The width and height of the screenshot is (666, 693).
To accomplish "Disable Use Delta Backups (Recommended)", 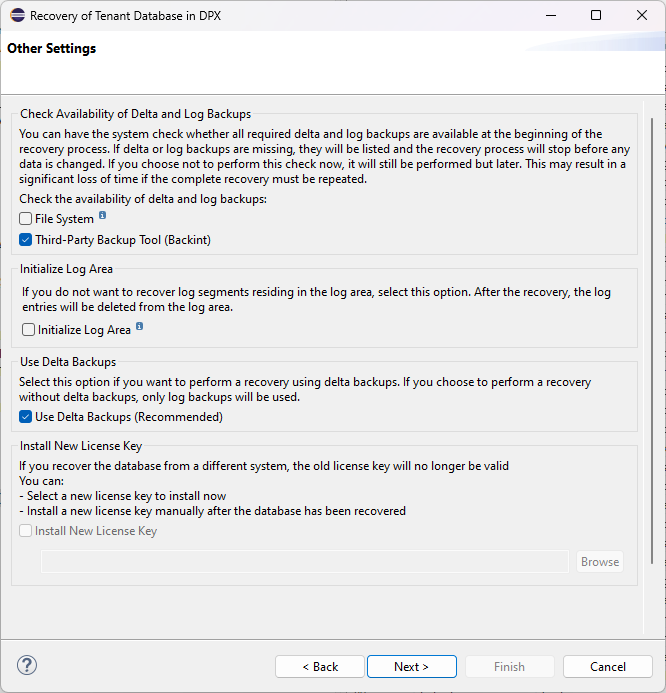I will coord(26,417).
